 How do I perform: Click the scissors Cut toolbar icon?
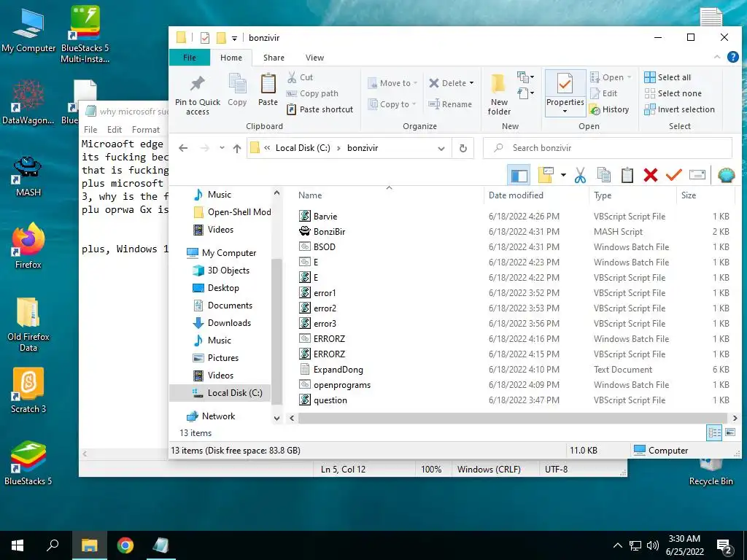pyautogui.click(x=580, y=175)
